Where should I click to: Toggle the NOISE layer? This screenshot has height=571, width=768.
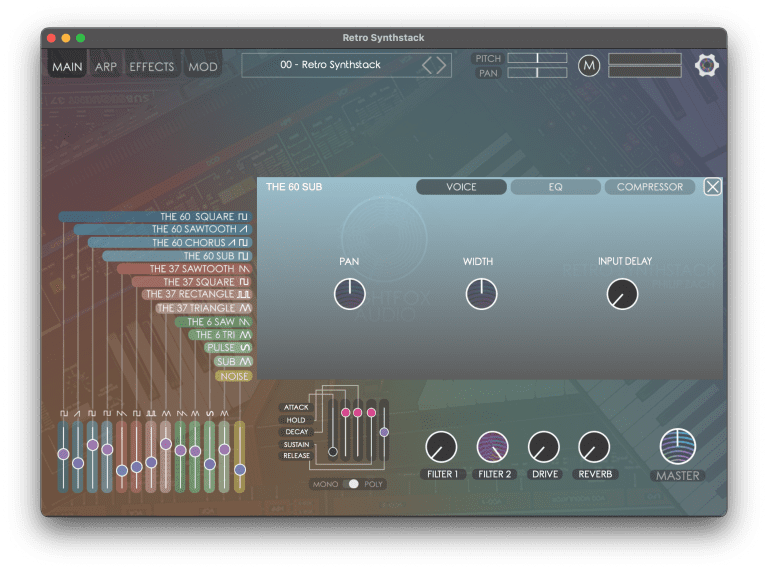233,376
